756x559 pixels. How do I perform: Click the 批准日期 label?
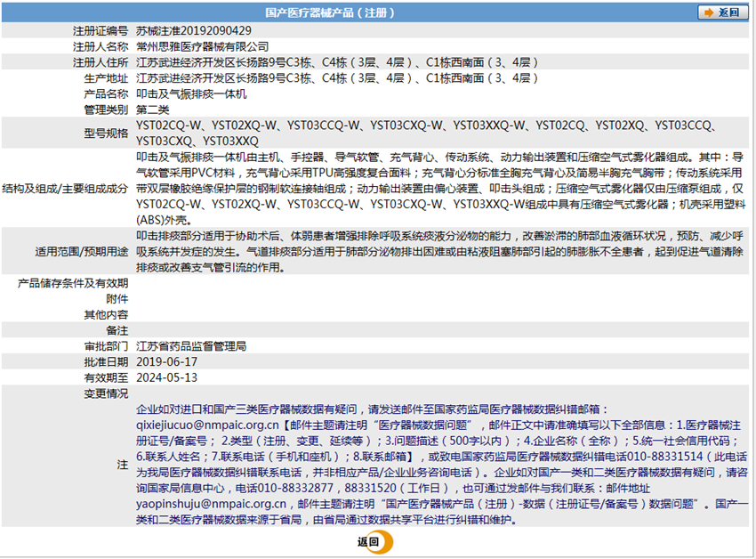106,362
